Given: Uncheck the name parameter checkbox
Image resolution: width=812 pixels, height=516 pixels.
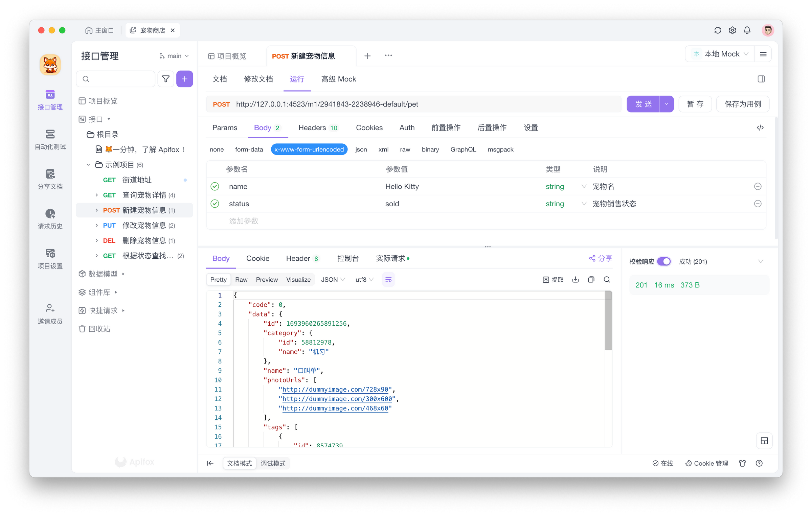Looking at the screenshot, I should [x=215, y=186].
